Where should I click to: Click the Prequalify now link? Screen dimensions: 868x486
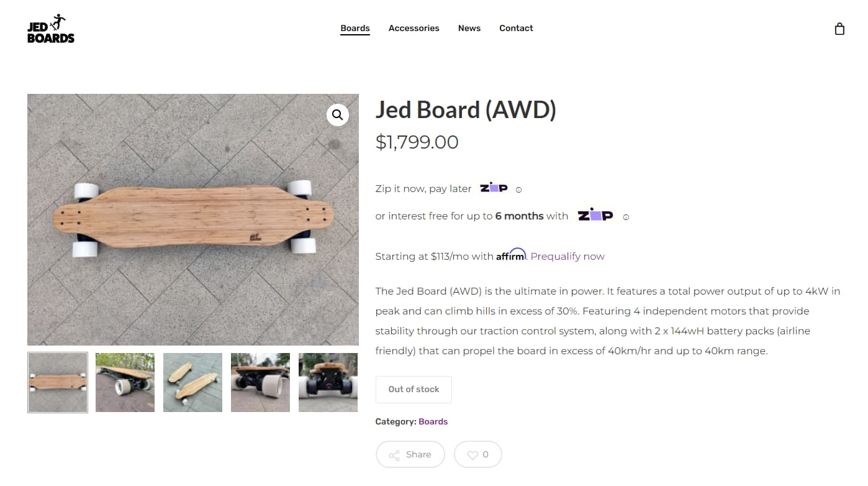(567, 256)
